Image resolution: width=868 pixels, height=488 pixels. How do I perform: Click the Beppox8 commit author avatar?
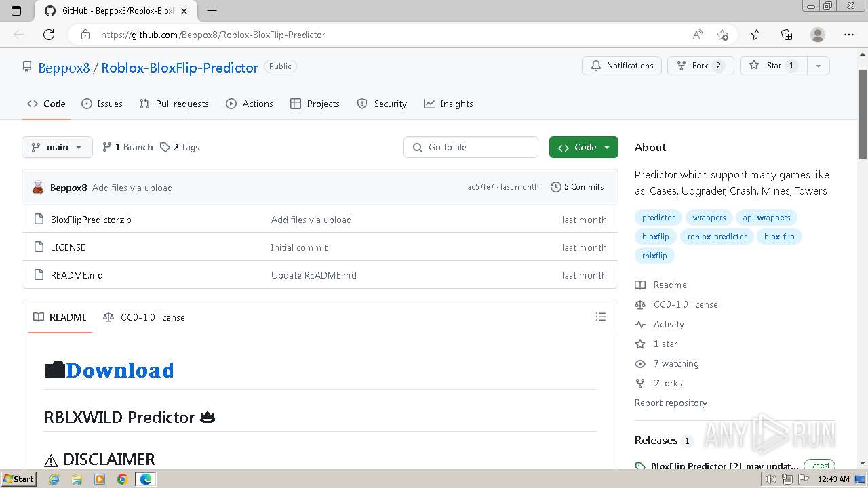tap(38, 188)
